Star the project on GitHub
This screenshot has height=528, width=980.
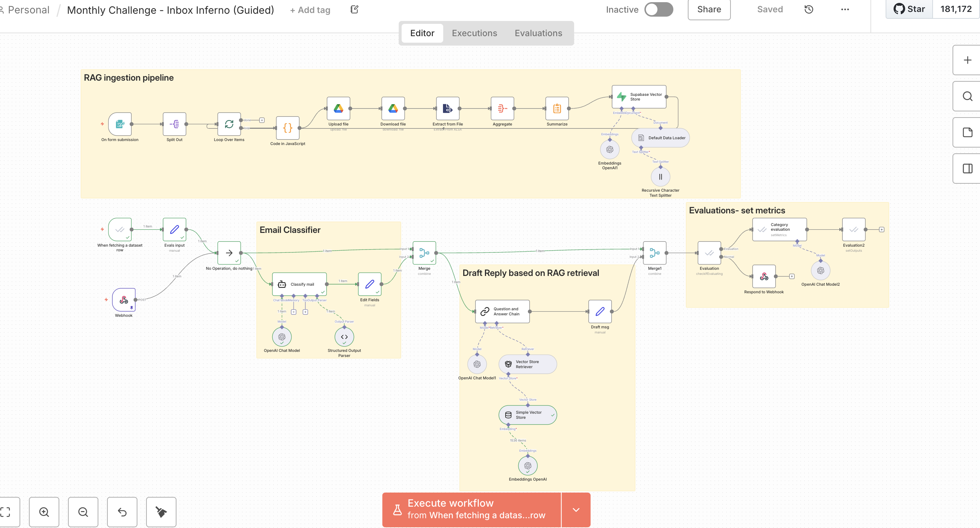click(909, 9)
